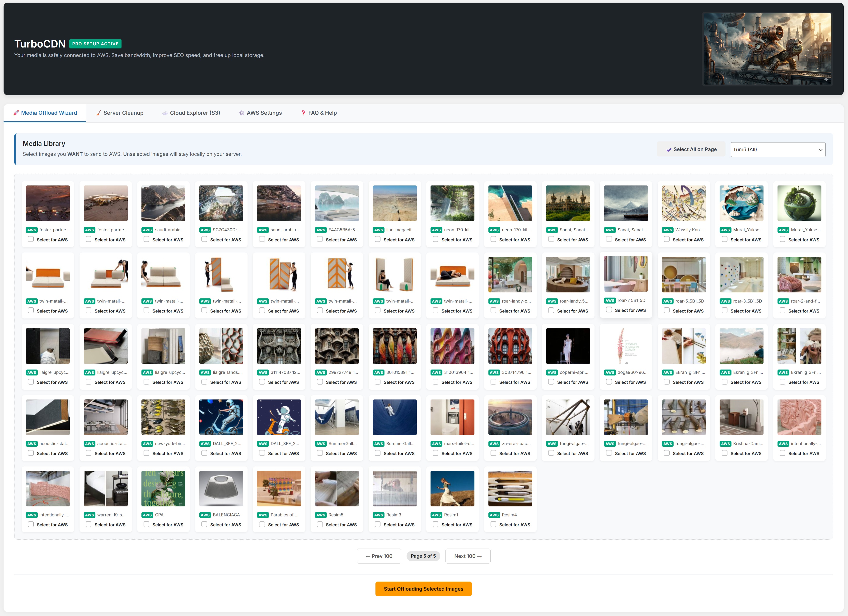Check Select for AWS under GPA image

point(147,524)
